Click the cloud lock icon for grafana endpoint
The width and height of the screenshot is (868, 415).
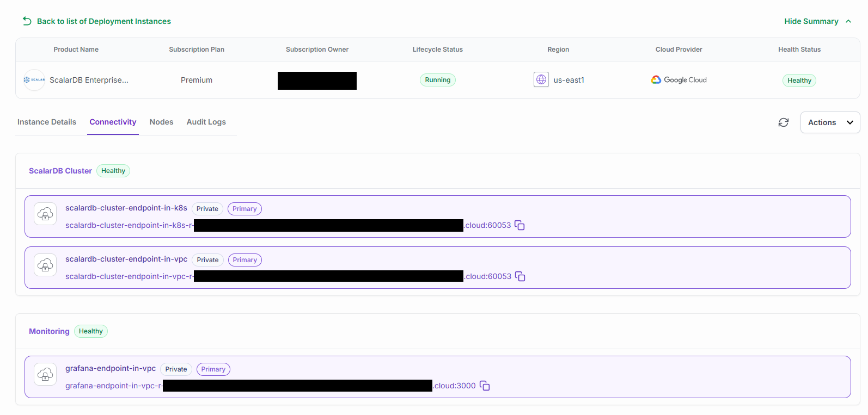point(45,375)
